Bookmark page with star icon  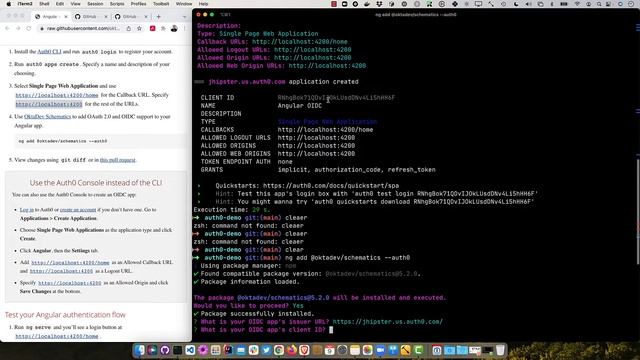139,28
